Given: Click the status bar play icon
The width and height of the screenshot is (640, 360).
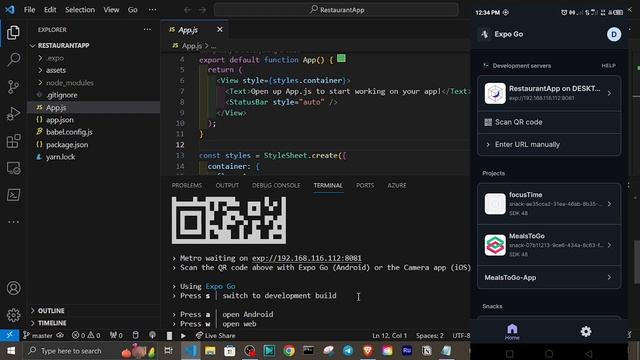Looking at the screenshot, I should click(x=183, y=336).
